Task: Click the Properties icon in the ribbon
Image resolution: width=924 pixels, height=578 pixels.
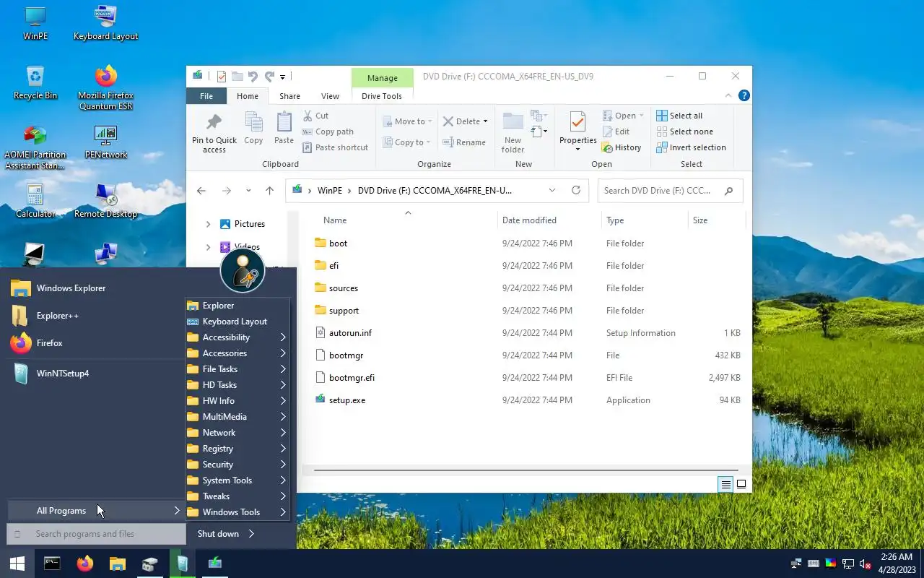Action: 578,131
